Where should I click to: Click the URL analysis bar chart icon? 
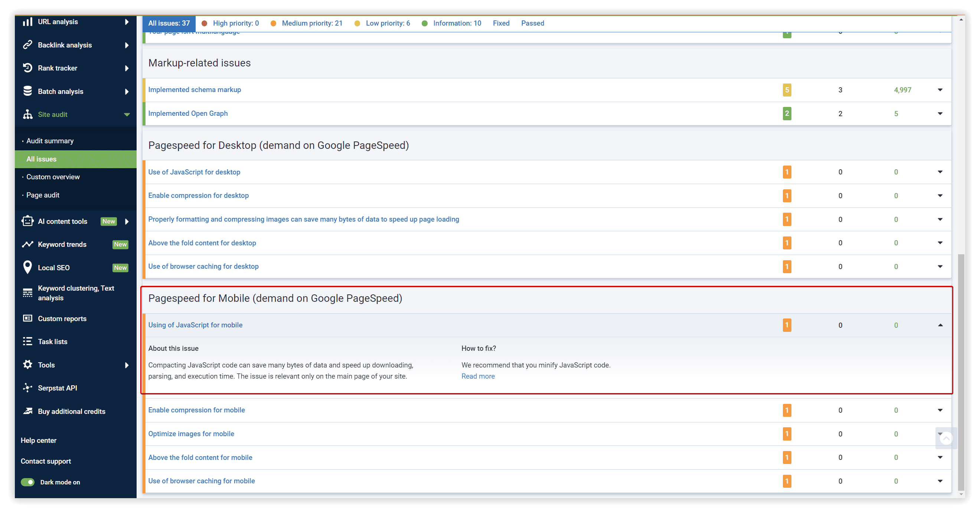(27, 22)
